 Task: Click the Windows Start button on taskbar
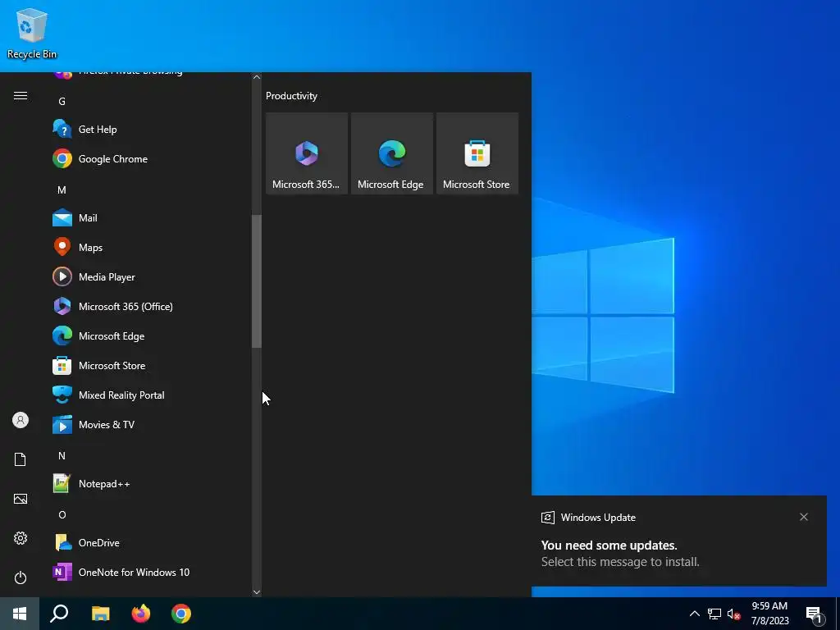pos(20,614)
